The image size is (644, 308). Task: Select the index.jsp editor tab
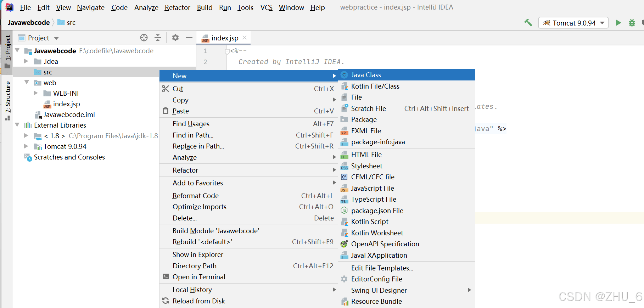224,38
